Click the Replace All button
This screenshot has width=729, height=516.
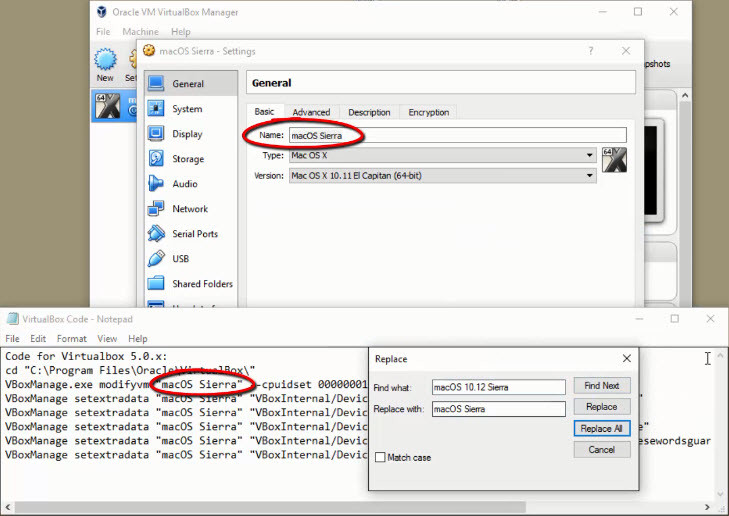click(602, 428)
